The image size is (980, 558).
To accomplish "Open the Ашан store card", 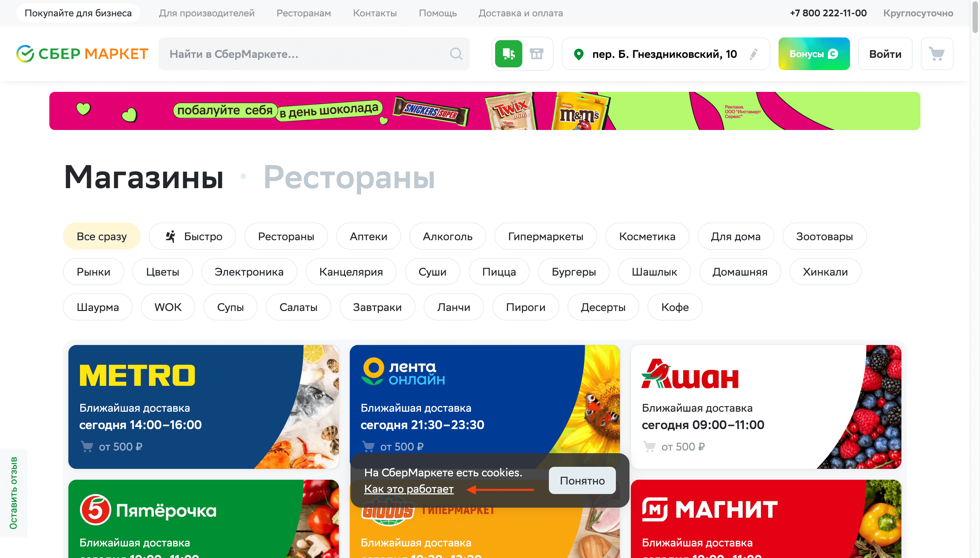I will click(766, 407).
